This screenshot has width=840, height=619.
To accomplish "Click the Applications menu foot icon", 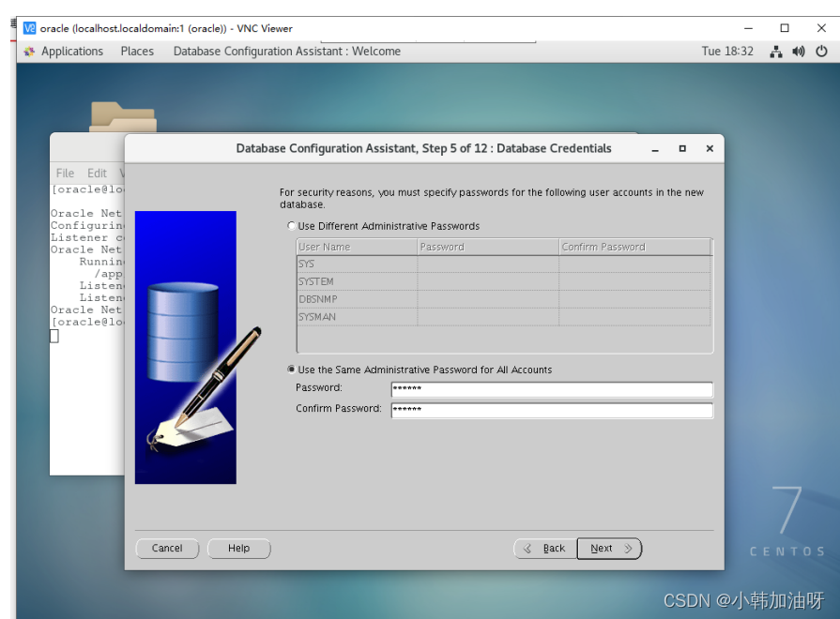I will coord(29,52).
